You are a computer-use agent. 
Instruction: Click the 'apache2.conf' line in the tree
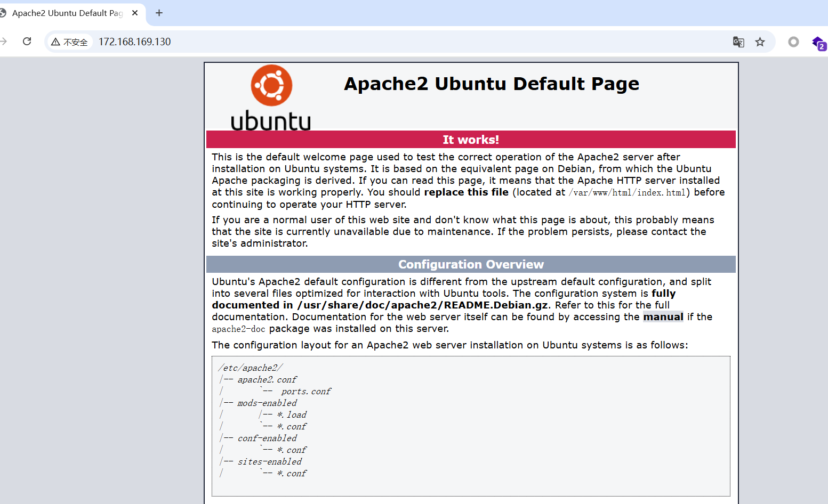coord(267,379)
